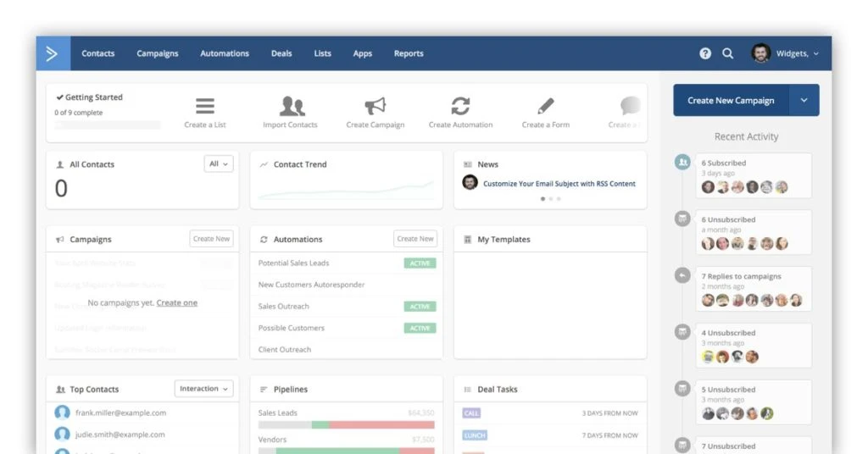Screen dimensions: 868x454
Task: Click the 4 Unsubscribed activity timeline icon
Action: [682, 332]
